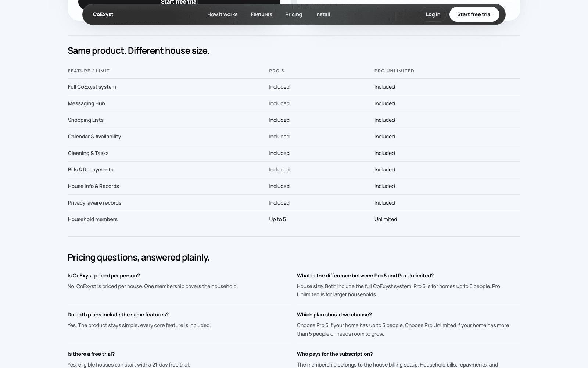Screen dimensions: 588x368
Task: Click the 'Up to 5' value cell
Action: pos(277,219)
